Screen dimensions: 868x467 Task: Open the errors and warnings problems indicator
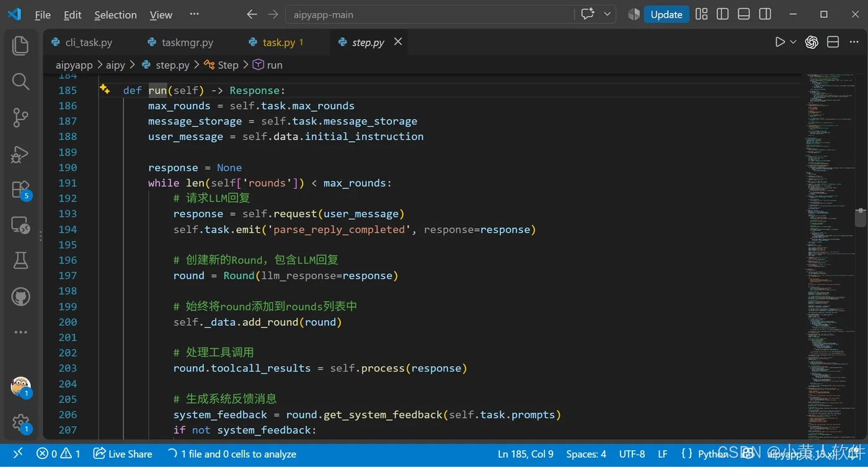click(58, 454)
